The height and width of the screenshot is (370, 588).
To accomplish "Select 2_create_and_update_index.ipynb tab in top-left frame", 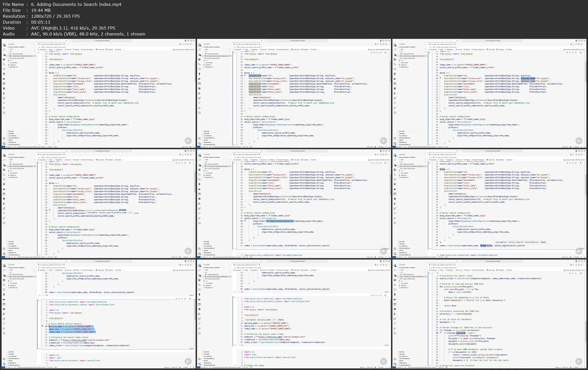I will click(x=51, y=44).
